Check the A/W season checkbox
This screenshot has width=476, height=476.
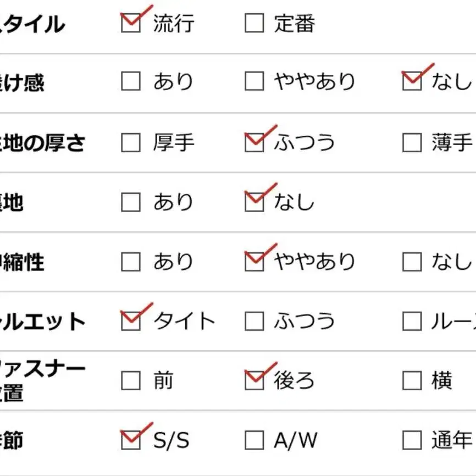(x=254, y=440)
